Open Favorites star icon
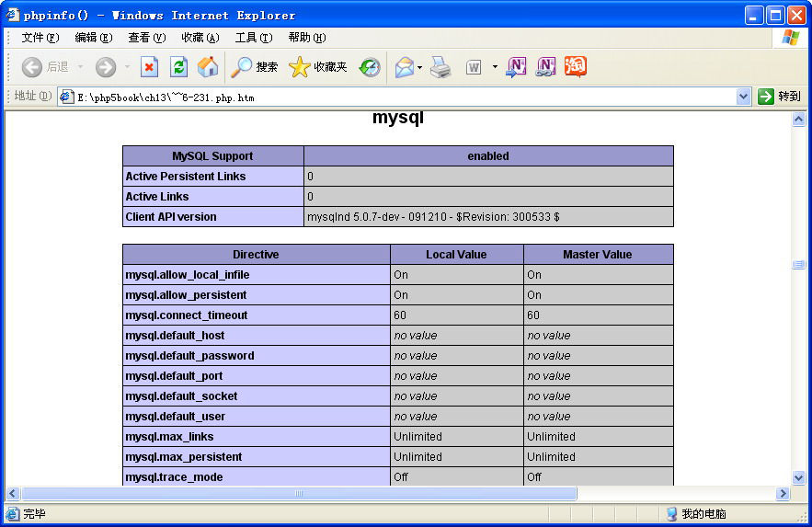This screenshot has width=812, height=527. 299,67
